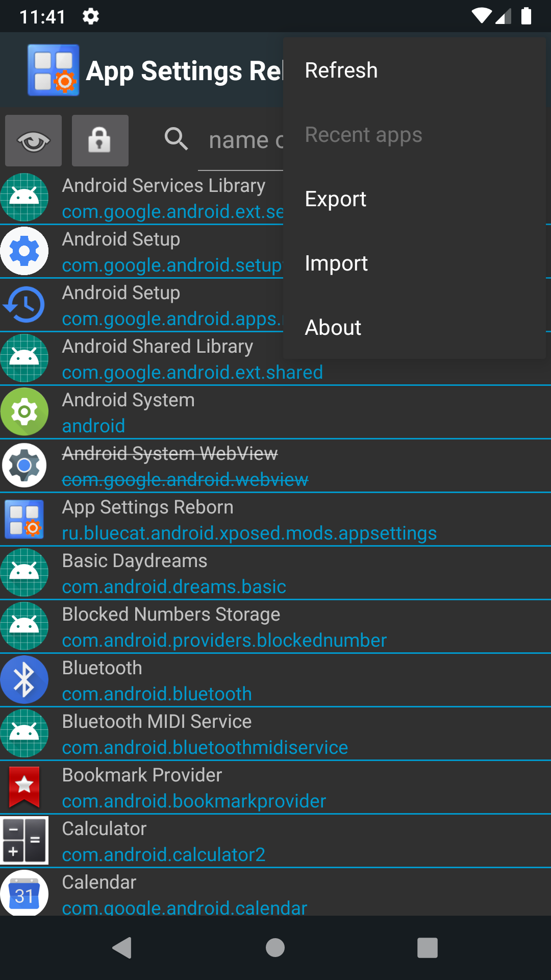The height and width of the screenshot is (980, 551).
Task: Select com.google.android.webview package name
Action: pos(185,480)
